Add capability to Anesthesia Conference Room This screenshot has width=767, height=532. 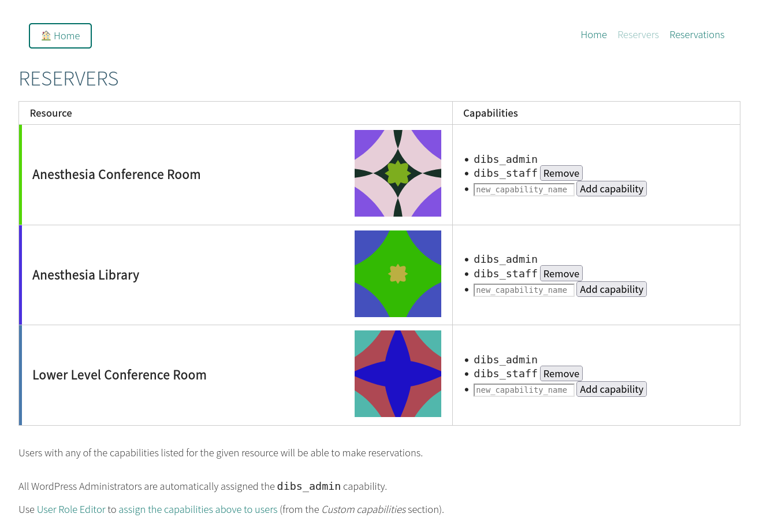(x=612, y=189)
